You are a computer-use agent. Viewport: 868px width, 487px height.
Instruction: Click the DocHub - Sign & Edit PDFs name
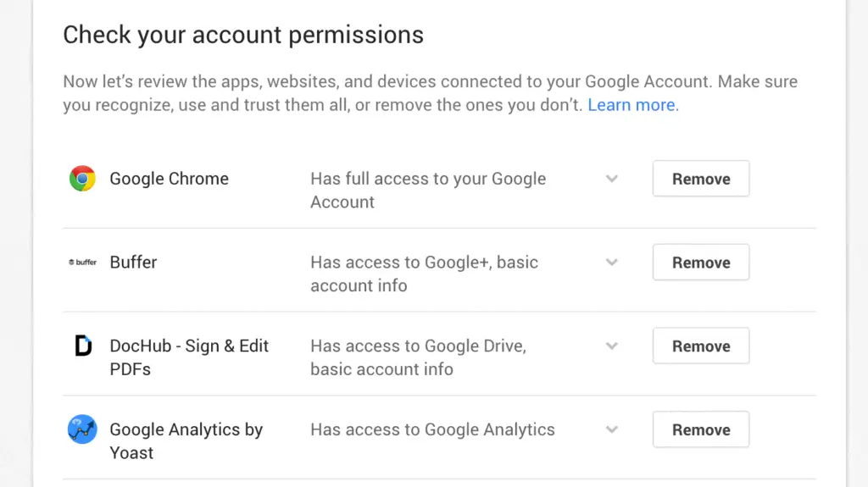point(188,357)
